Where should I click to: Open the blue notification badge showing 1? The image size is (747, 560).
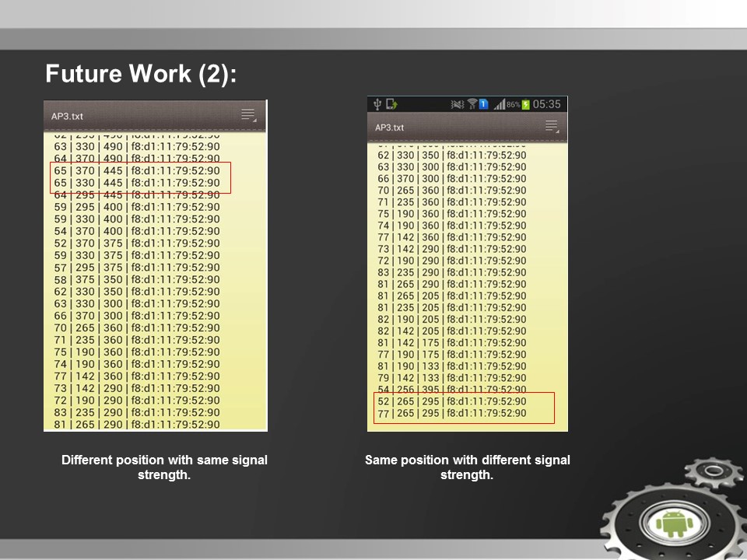pos(483,103)
